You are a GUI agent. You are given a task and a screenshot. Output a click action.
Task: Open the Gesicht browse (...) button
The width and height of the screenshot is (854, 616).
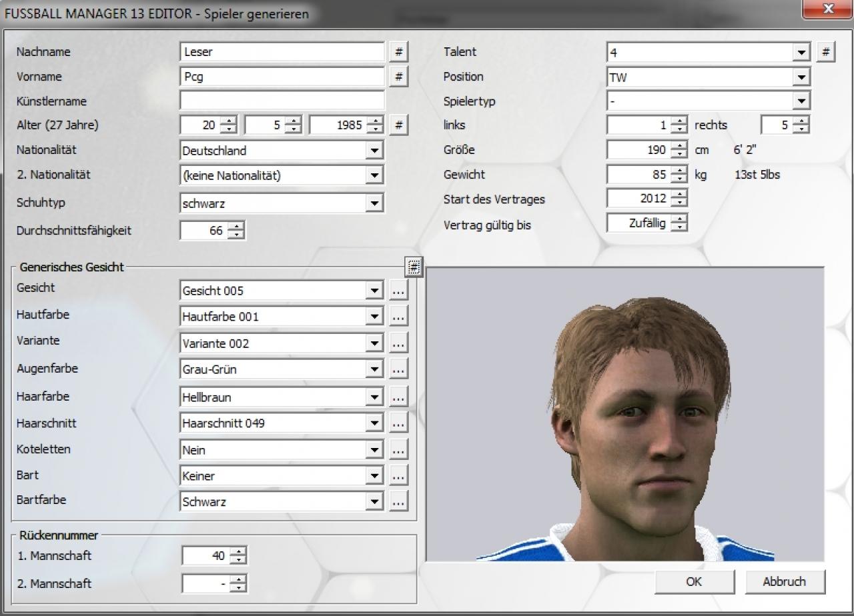398,291
